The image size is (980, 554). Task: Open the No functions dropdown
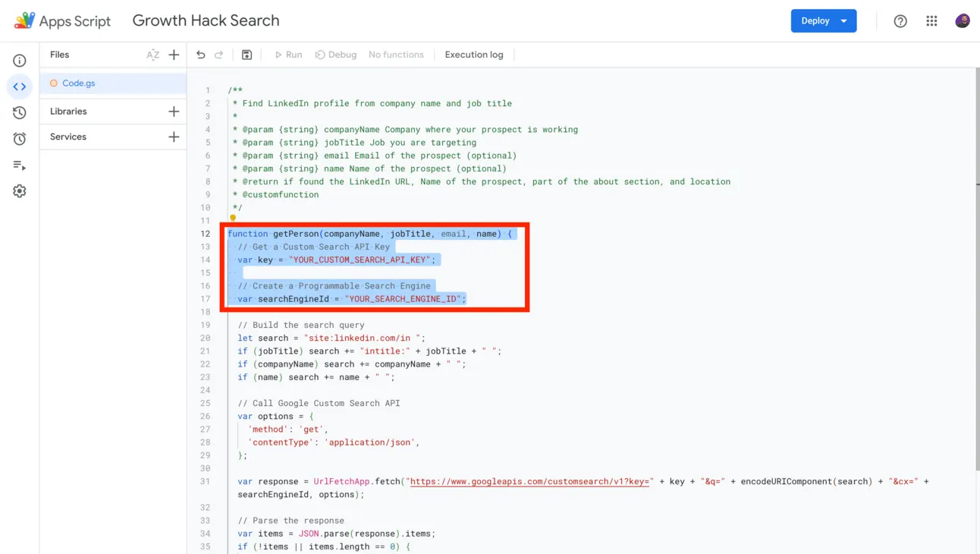pos(396,55)
